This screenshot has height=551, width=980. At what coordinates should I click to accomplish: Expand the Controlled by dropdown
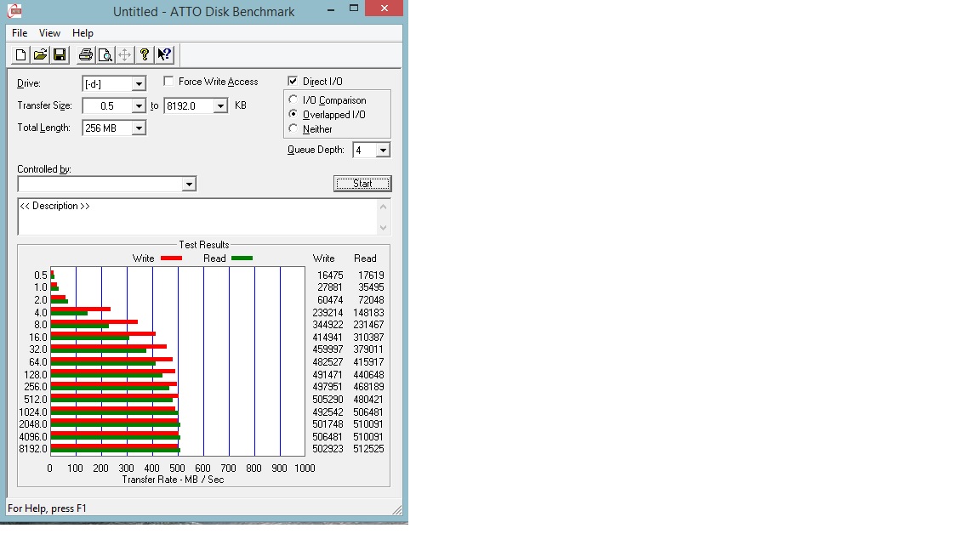pos(189,184)
